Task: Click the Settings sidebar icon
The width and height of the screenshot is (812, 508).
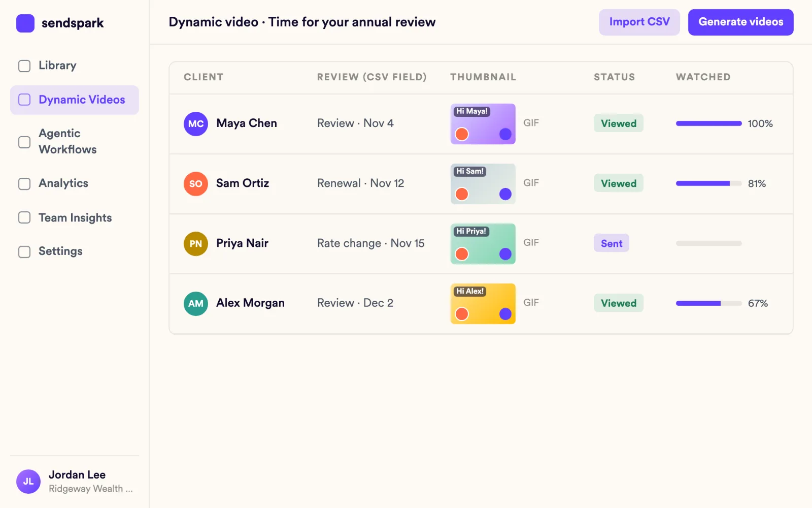Action: coord(24,252)
